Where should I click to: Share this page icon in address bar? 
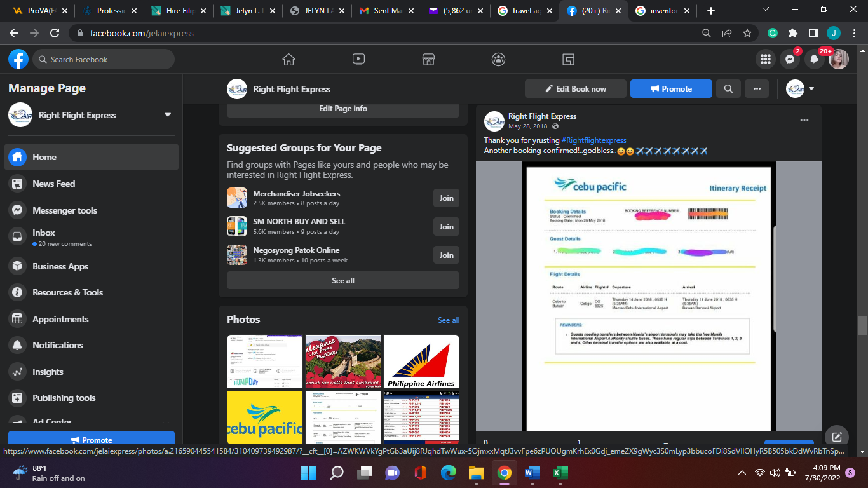click(x=727, y=33)
